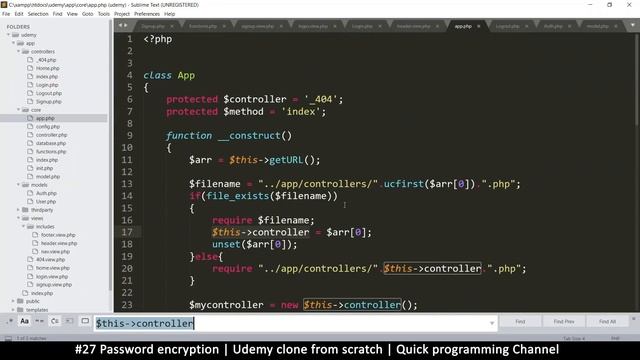Open User.php model file

tap(46, 202)
